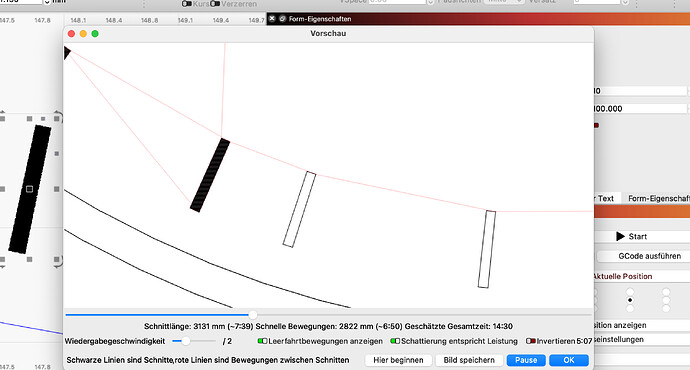Click the Wiedergabegeschwindigkeit speed slider knob

point(186,341)
